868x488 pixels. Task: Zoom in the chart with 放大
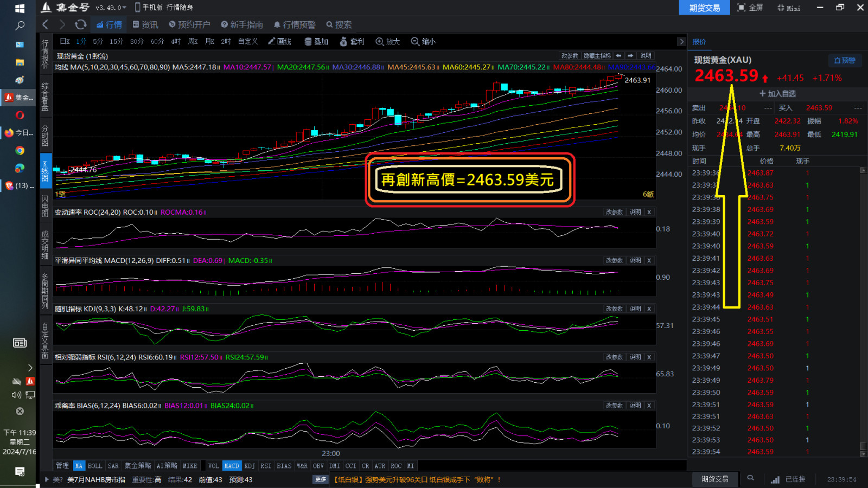(x=387, y=41)
